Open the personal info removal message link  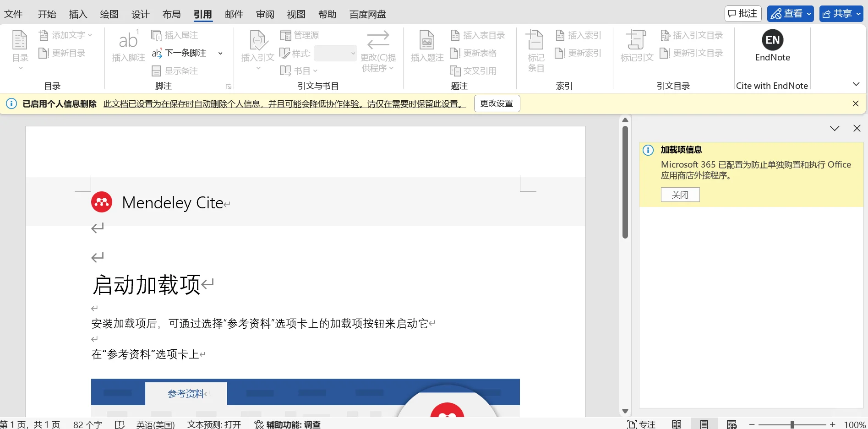[284, 104]
